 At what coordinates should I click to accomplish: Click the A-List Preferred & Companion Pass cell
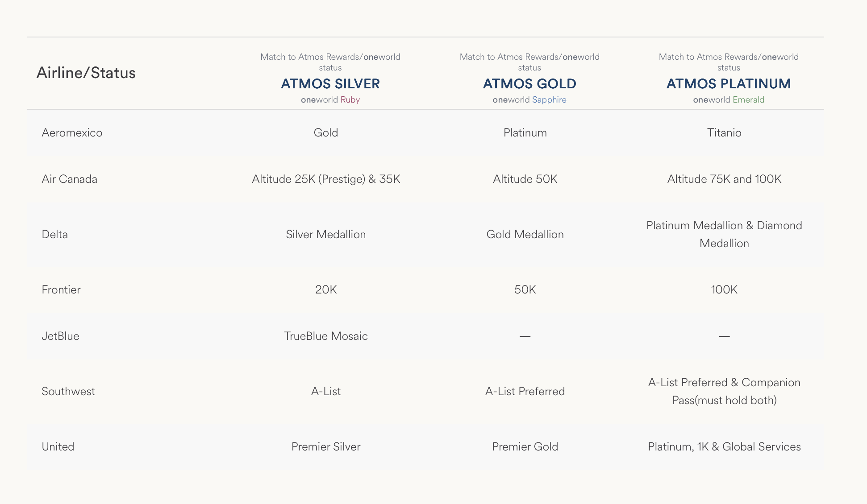(x=724, y=391)
